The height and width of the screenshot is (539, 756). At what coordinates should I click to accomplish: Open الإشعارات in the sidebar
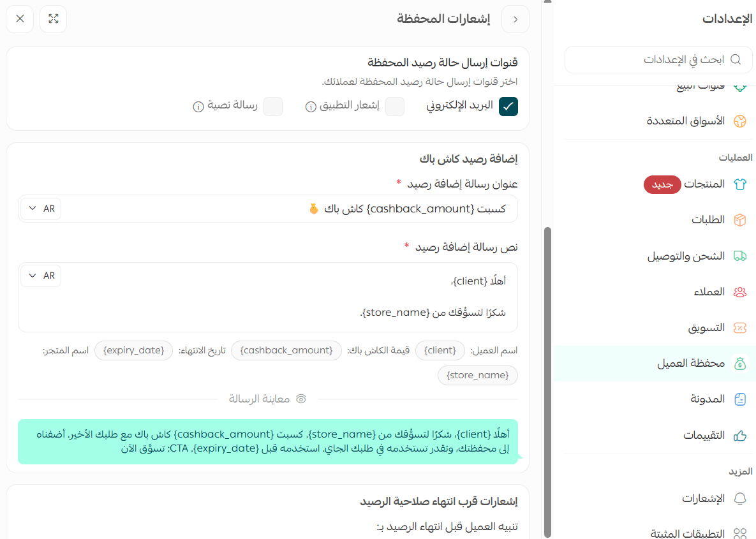[x=655, y=499]
